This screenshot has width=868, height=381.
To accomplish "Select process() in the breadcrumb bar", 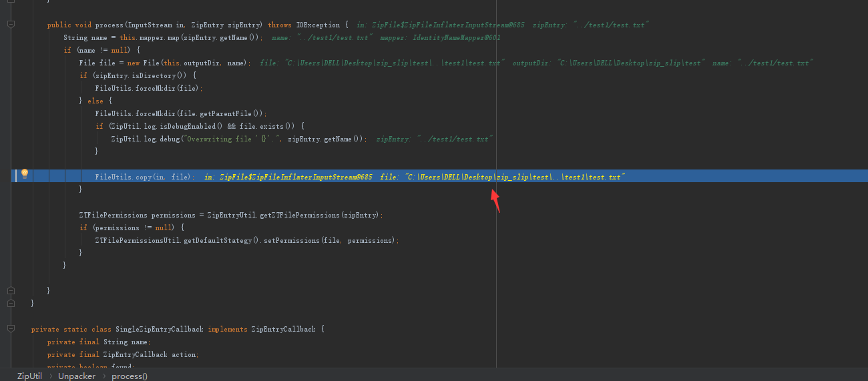I will tap(130, 376).
